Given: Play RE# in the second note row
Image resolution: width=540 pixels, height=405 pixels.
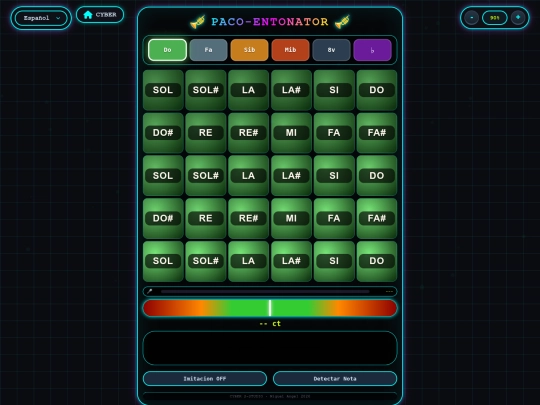Looking at the screenshot, I should (x=248, y=133).
